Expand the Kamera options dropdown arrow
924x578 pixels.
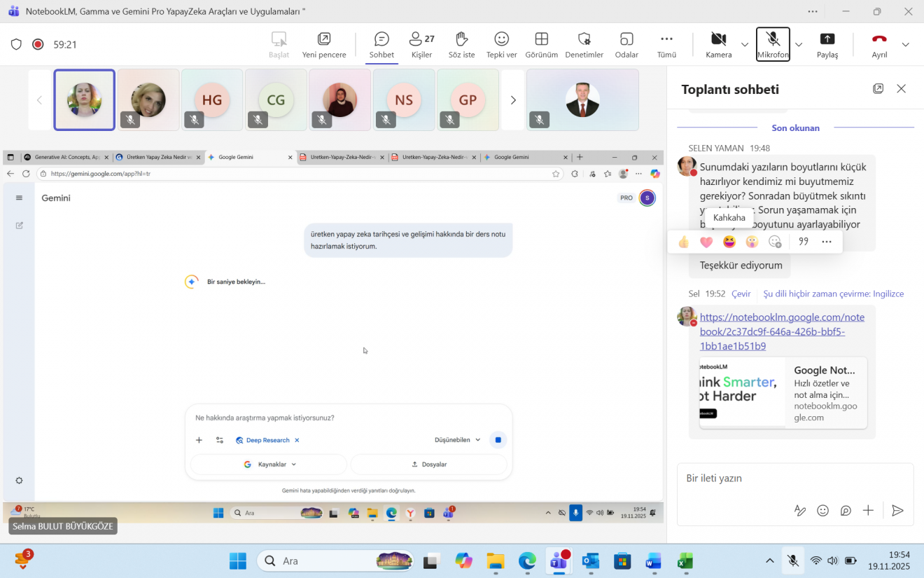[745, 45]
